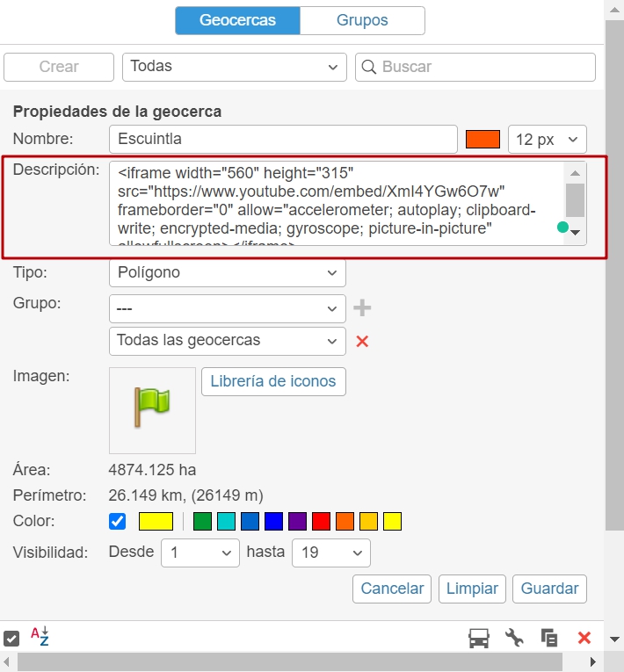This screenshot has width=624, height=672.
Task: Click the 26.149 km perimeter value
Action: [x=185, y=495]
